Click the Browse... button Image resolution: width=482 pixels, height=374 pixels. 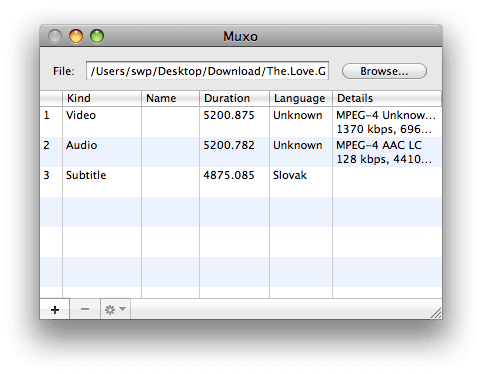(384, 71)
